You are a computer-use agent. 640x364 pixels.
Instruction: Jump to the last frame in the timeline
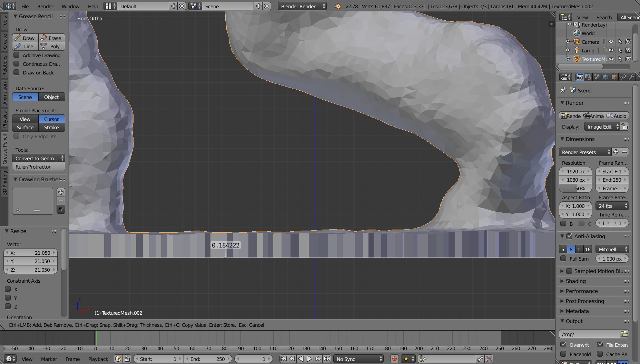tap(327, 359)
